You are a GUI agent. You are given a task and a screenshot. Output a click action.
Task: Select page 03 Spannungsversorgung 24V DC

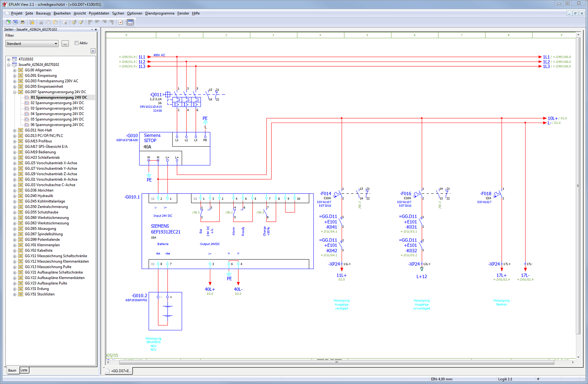(57, 108)
